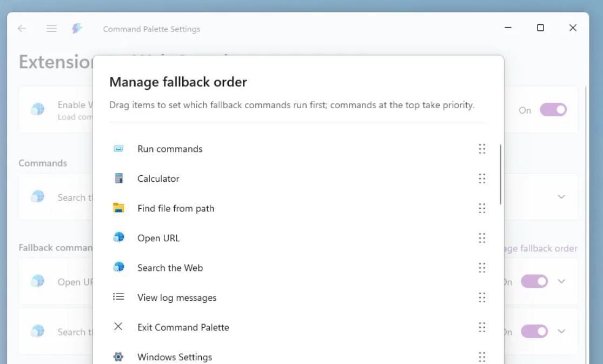Image resolution: width=603 pixels, height=364 pixels.
Task: Click the Exit Command Palette X icon
Action: coord(118,327)
